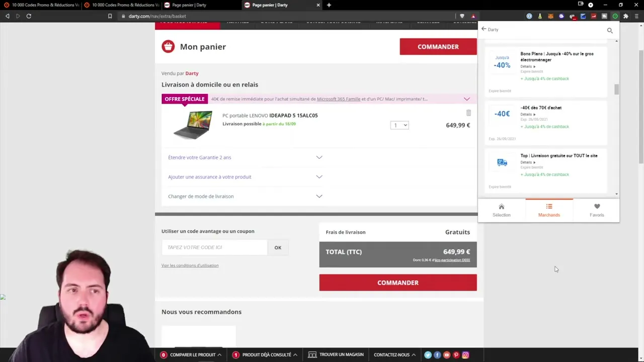Click the Instagram icon in the footer

[x=465, y=354]
